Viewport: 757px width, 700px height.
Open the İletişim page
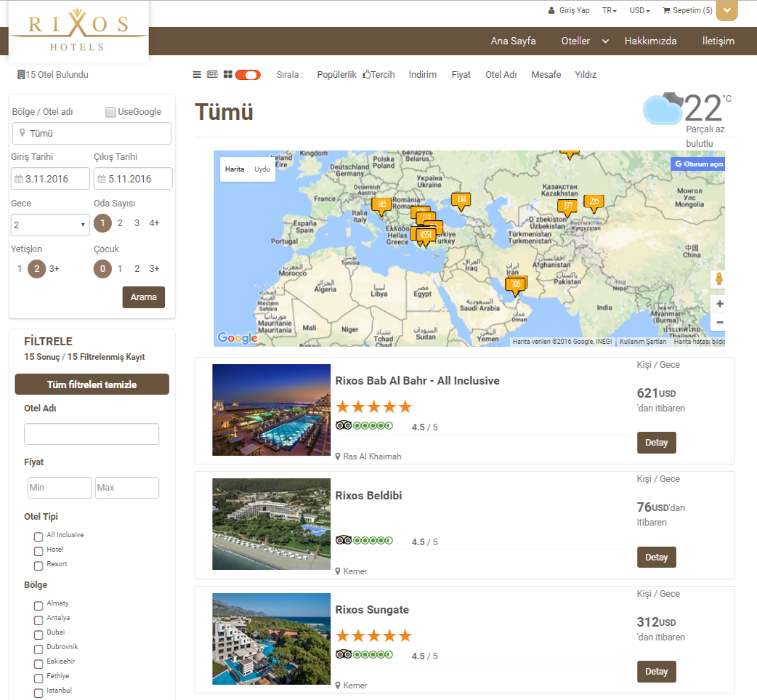(718, 41)
